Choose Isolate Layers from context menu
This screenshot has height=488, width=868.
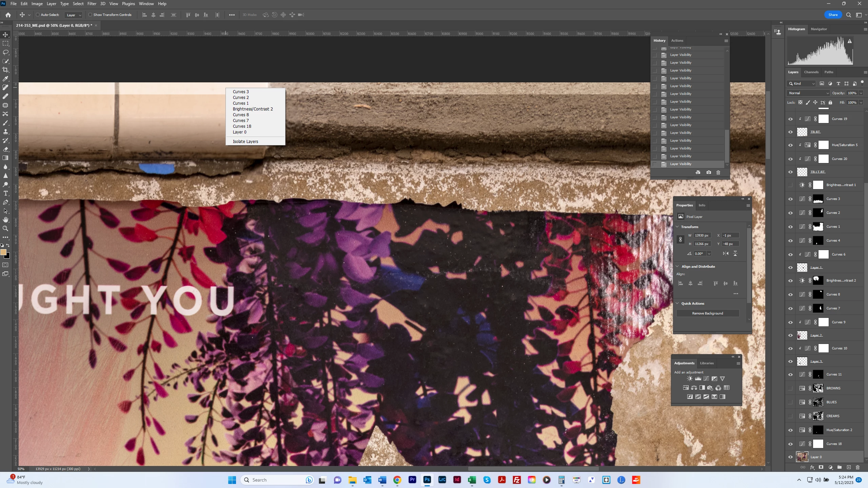point(245,141)
